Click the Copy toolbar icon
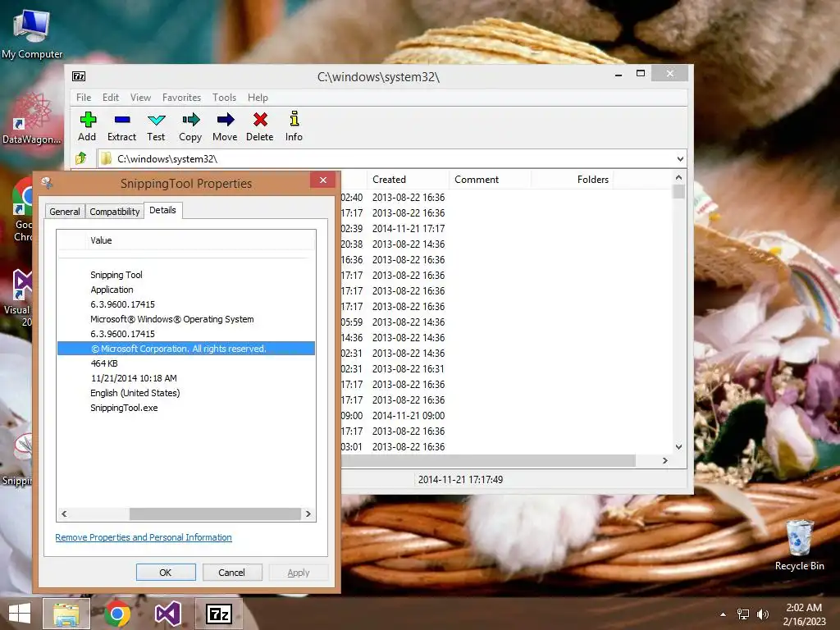The width and height of the screenshot is (840, 630). pos(190,126)
